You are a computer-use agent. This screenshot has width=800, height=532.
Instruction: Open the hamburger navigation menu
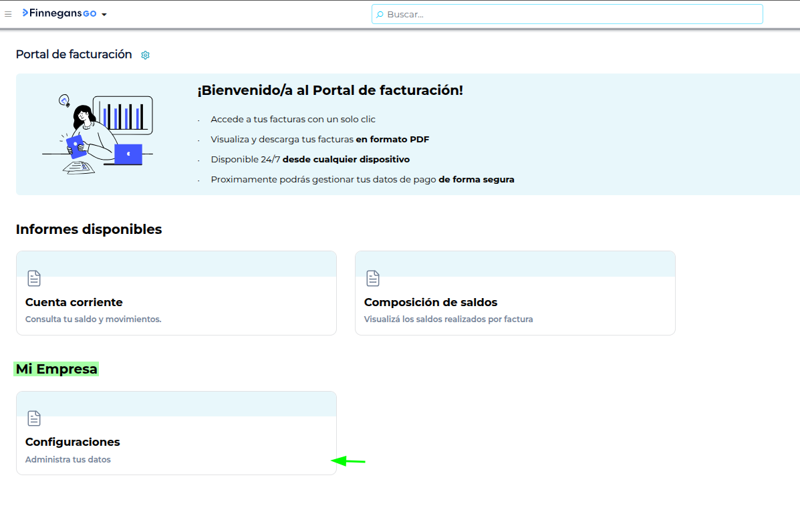8,14
